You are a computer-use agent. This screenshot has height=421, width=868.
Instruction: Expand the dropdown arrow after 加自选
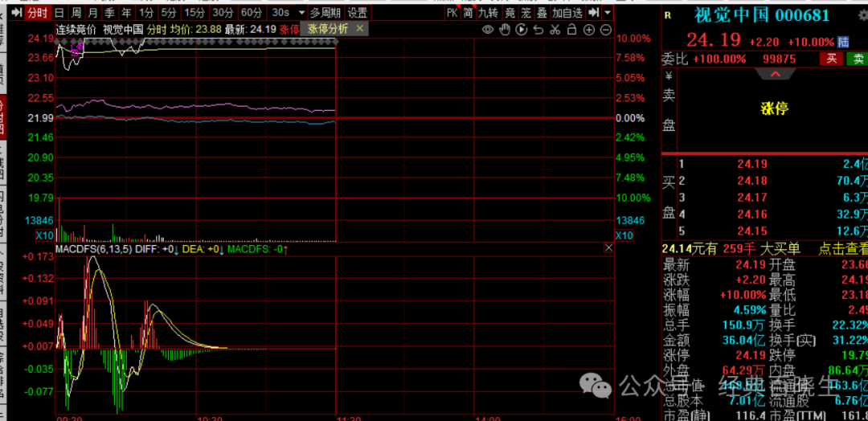(x=607, y=13)
